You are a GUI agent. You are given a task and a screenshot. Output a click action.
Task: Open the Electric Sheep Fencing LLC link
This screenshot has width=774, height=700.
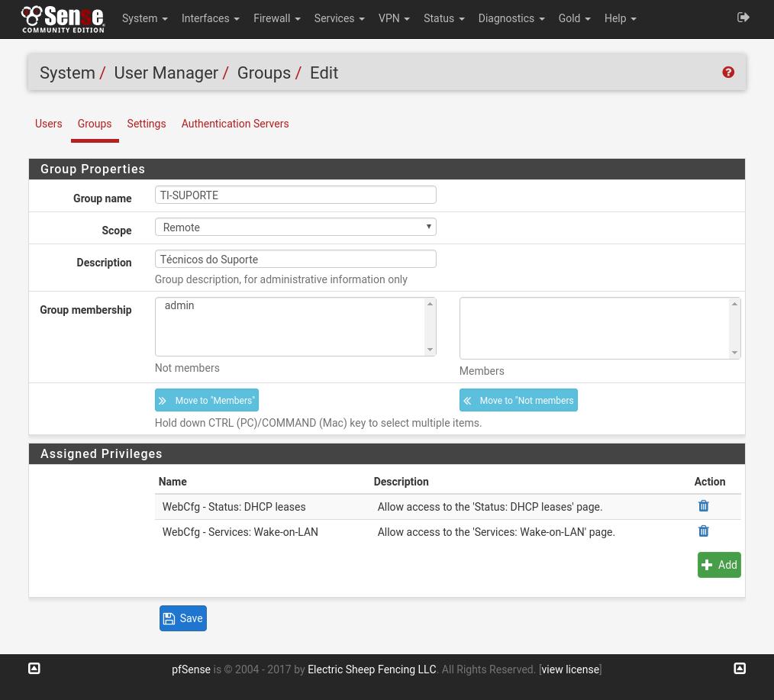[x=372, y=669]
